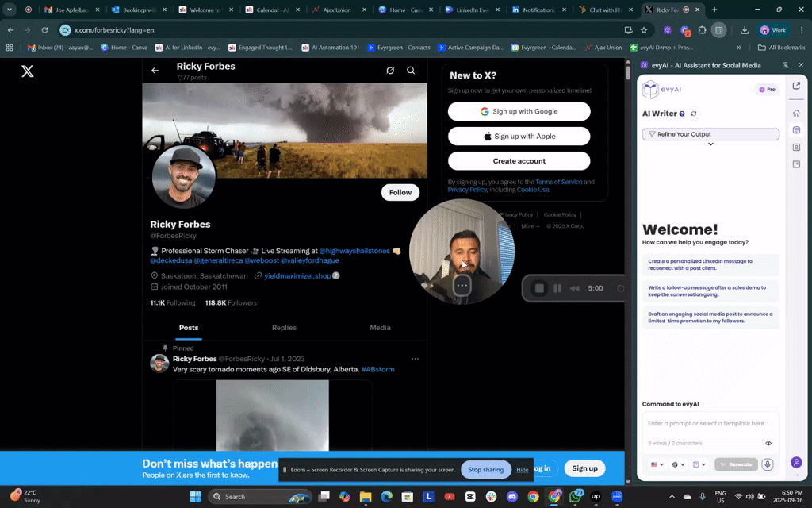
Task: Click the address bar URL
Action: (114, 30)
